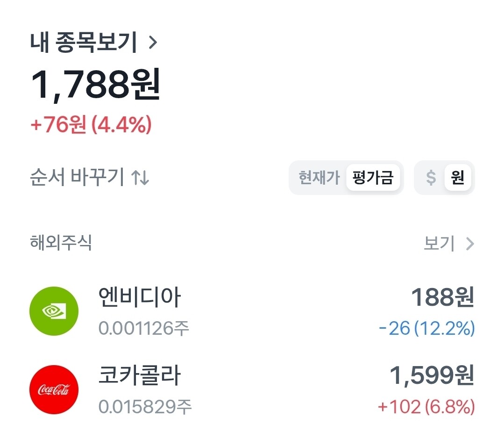Viewport: 504px width, 432px height.
Task: Tap the total value 1,788원
Action: click(95, 84)
